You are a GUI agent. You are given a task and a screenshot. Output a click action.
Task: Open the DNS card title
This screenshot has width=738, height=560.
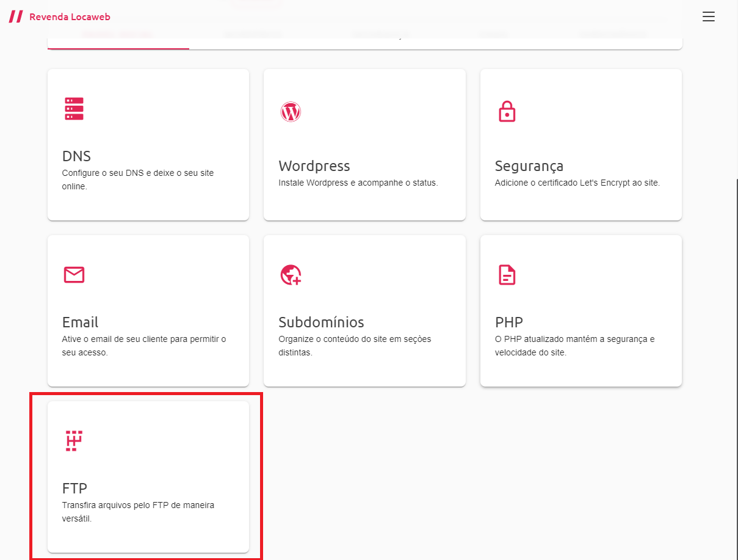click(76, 156)
